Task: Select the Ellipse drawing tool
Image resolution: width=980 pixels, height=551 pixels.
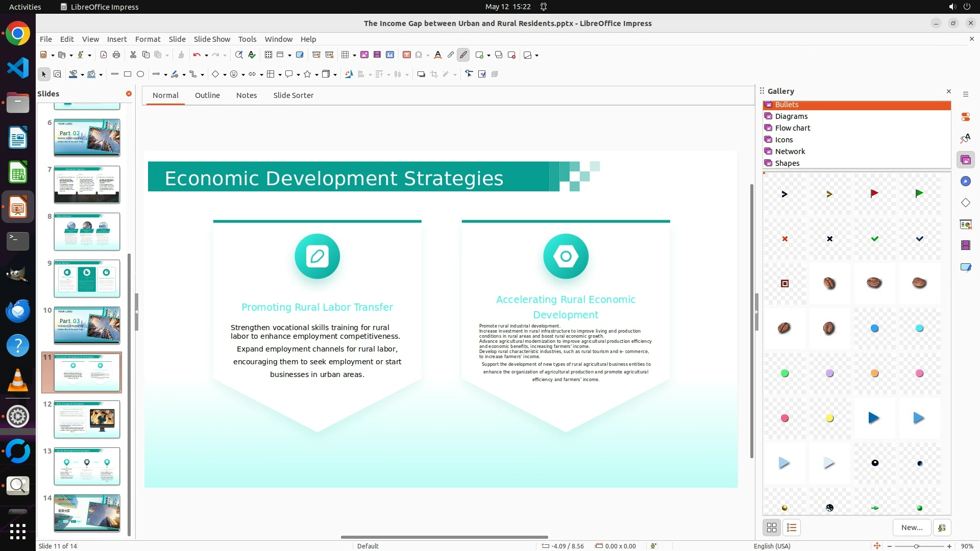Action: [140, 74]
